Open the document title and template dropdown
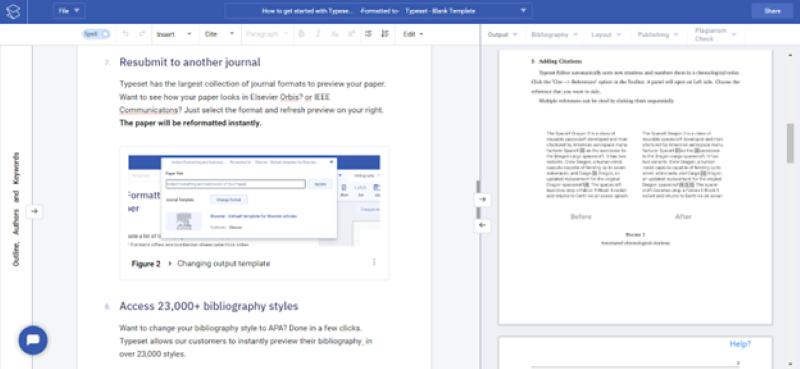This screenshot has height=369, width=800. [x=378, y=11]
